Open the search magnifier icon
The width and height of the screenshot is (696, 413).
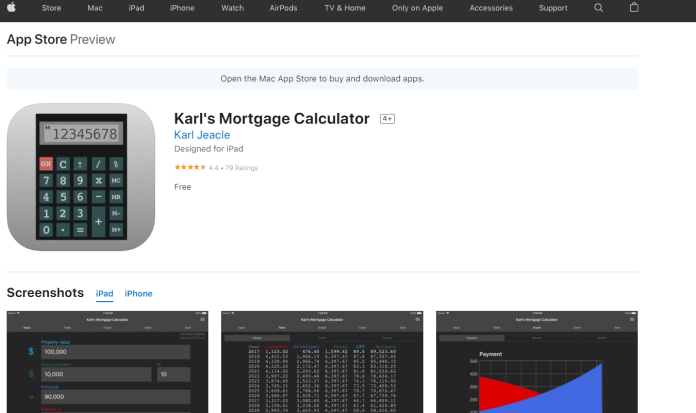coord(598,8)
